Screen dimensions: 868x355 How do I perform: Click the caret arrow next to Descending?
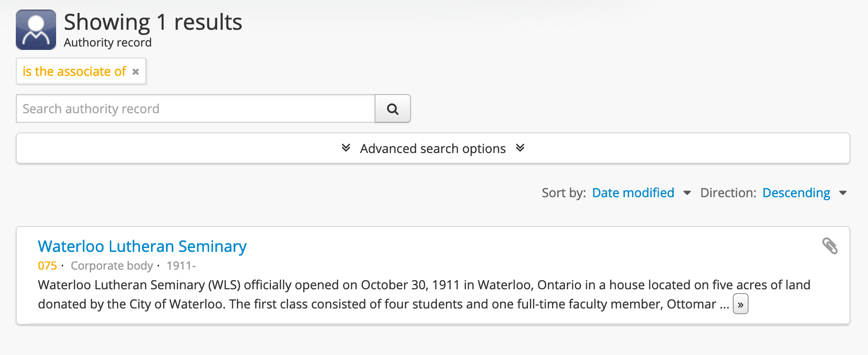(843, 193)
